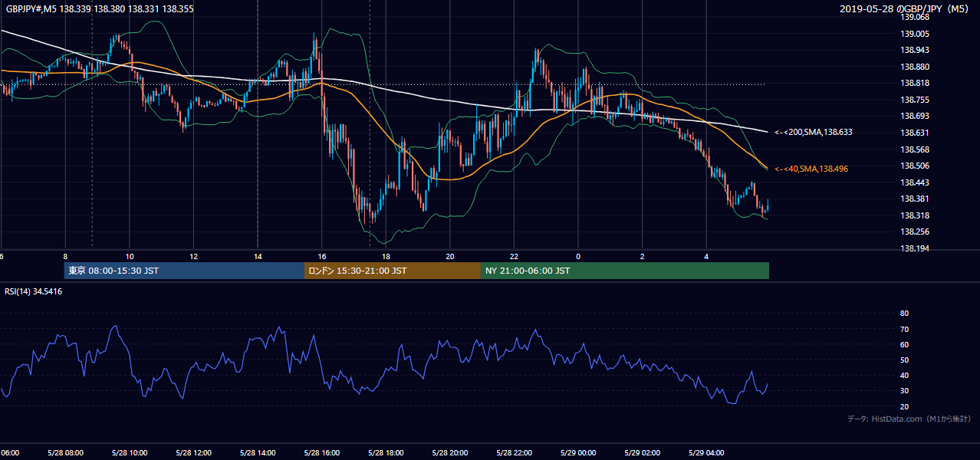Click hour 16 on price chart time axis
This screenshot has height=460, width=980.
[x=322, y=256]
